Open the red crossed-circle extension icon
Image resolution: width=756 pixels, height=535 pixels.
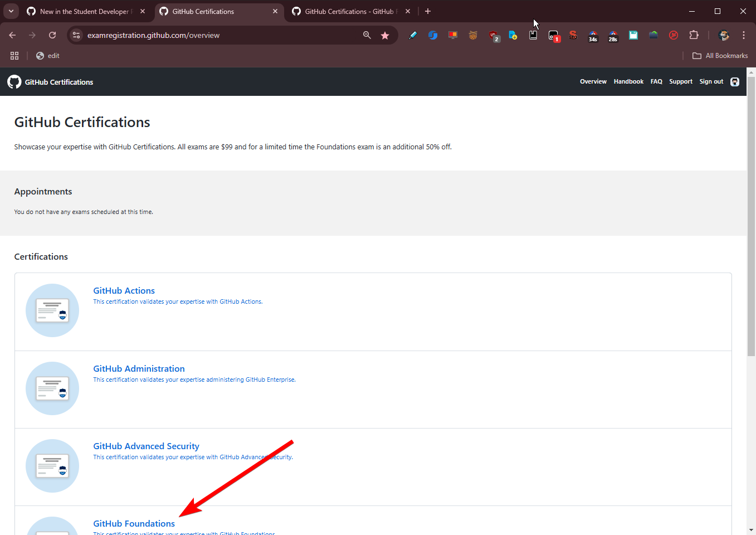click(674, 35)
